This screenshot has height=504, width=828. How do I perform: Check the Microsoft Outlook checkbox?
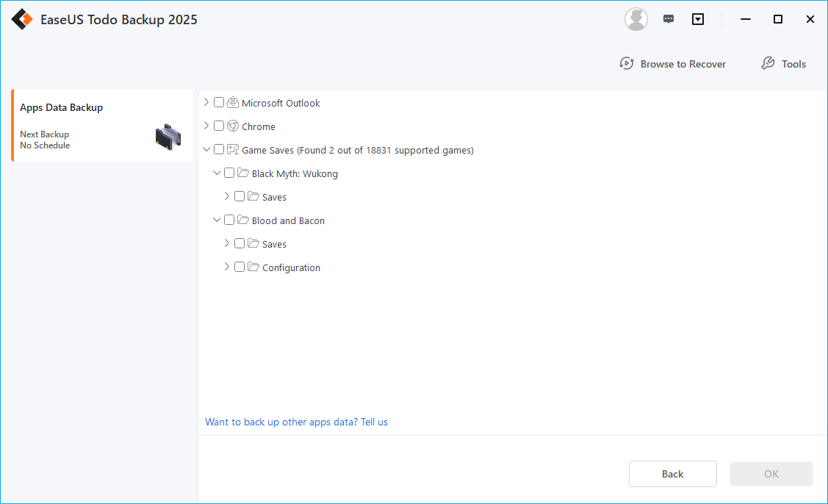coord(219,103)
